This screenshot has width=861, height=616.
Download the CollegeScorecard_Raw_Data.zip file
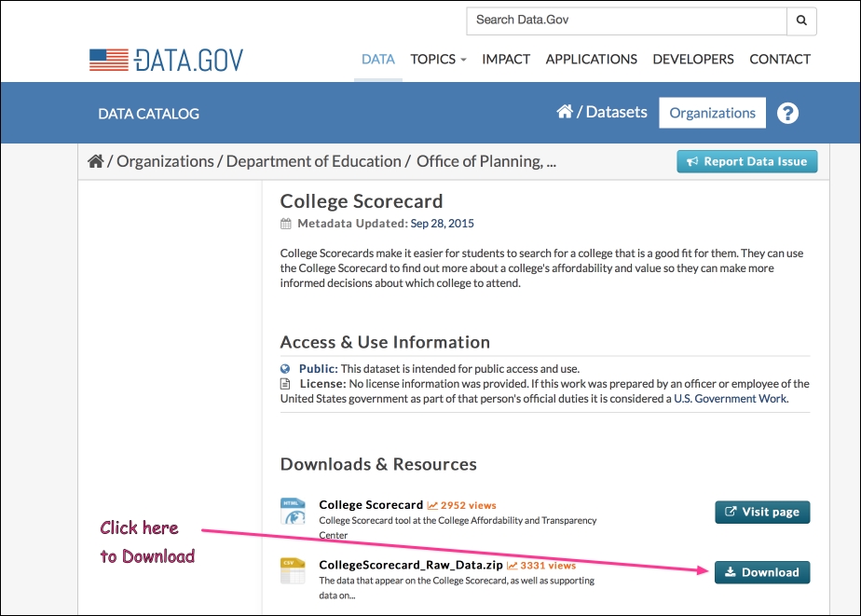[x=762, y=572]
